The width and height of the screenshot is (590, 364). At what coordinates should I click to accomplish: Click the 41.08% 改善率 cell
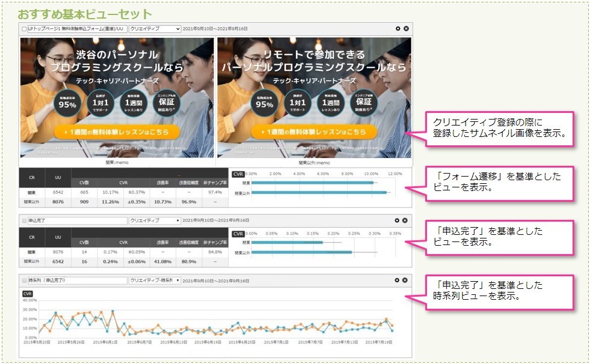pos(162,262)
